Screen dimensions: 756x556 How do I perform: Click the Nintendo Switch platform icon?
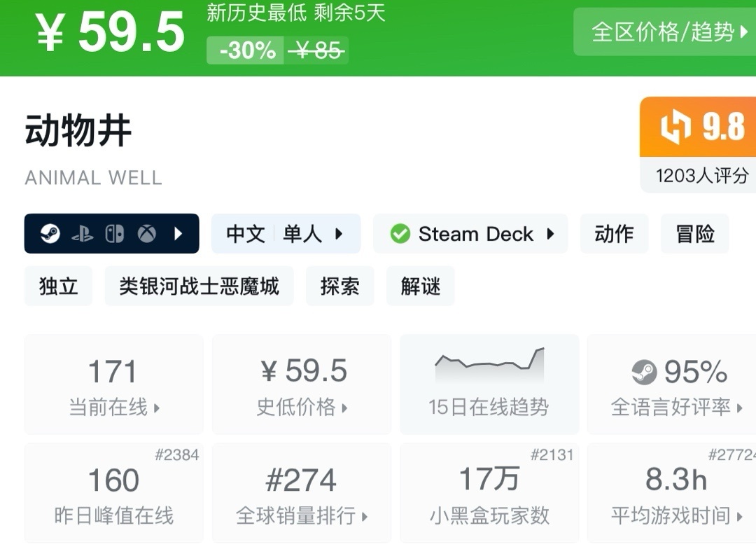[114, 234]
